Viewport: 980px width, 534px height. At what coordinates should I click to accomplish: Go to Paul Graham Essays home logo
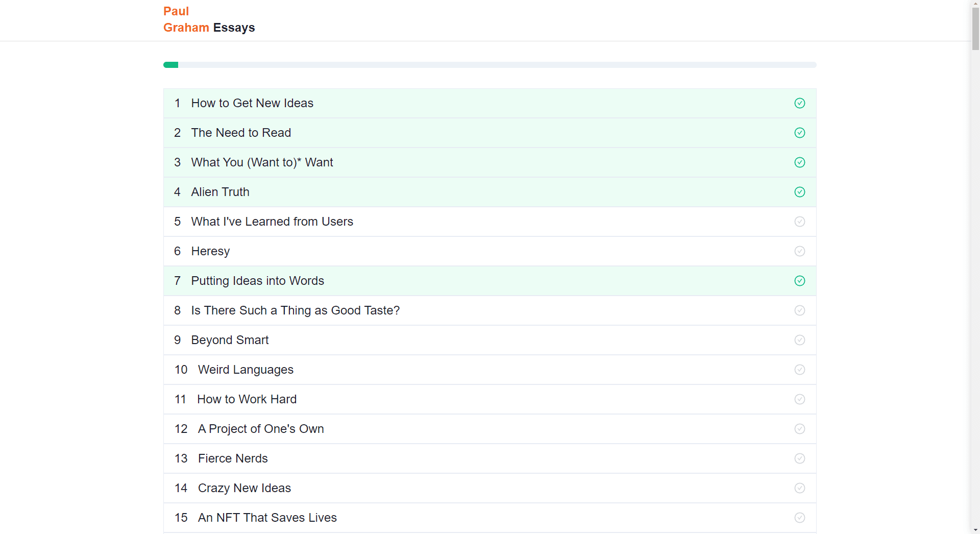209,19
